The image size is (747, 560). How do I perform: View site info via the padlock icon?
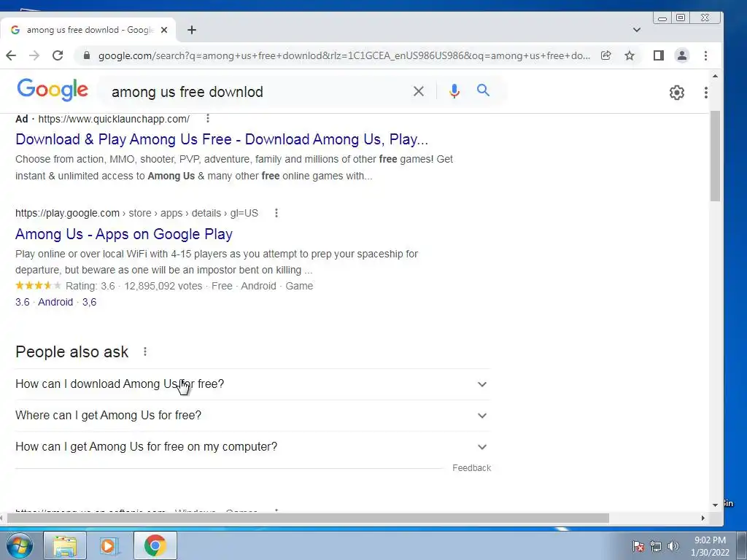pos(87,55)
